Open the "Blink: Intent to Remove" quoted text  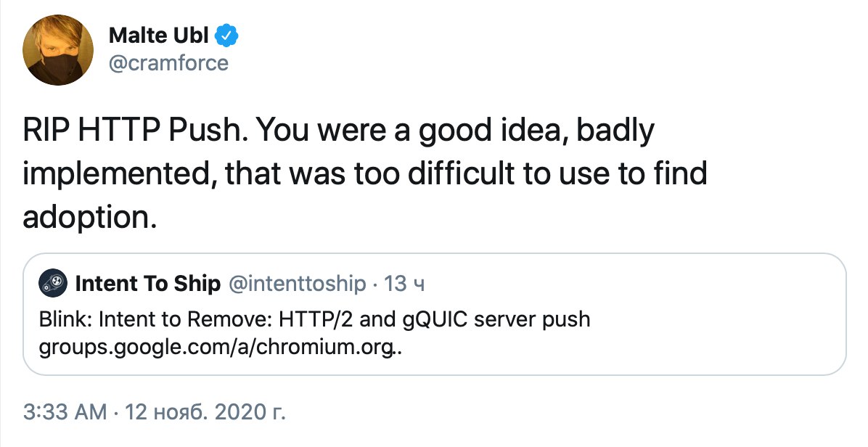[155, 319]
